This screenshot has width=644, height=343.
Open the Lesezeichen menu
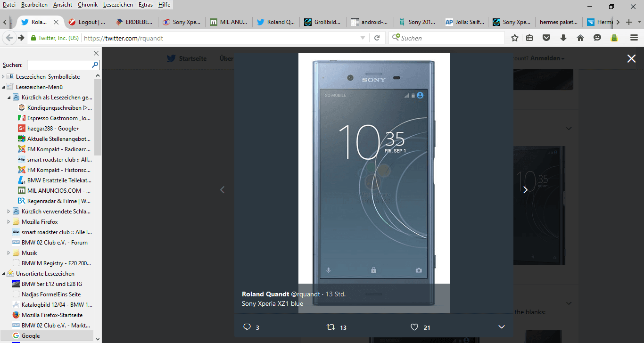pyautogui.click(x=118, y=5)
